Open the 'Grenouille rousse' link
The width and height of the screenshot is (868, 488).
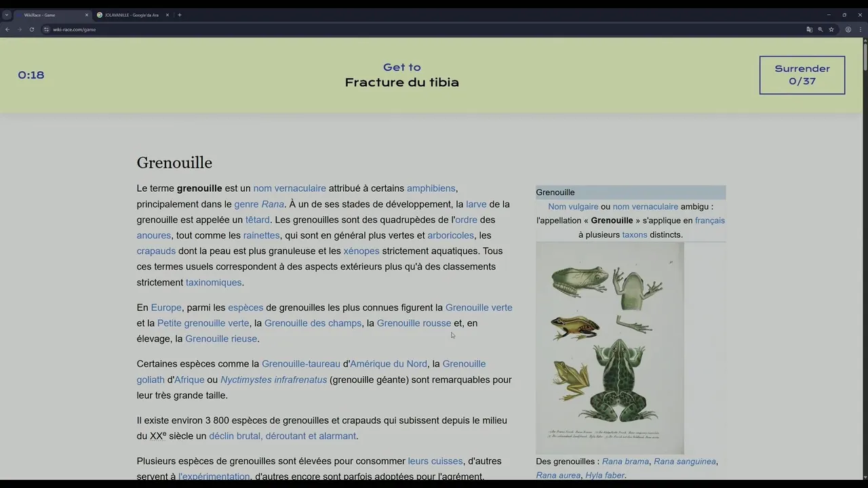pyautogui.click(x=414, y=323)
